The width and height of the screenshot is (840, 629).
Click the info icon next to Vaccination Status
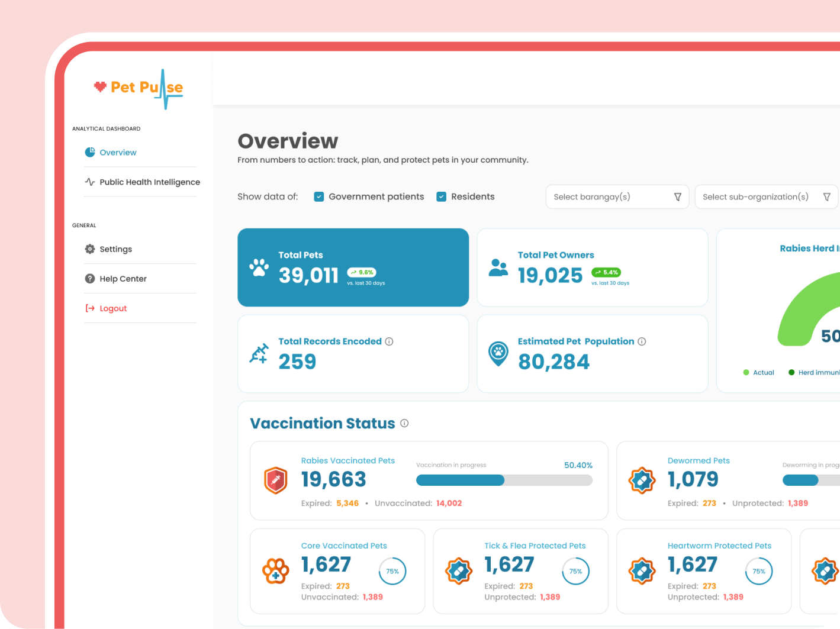click(404, 423)
